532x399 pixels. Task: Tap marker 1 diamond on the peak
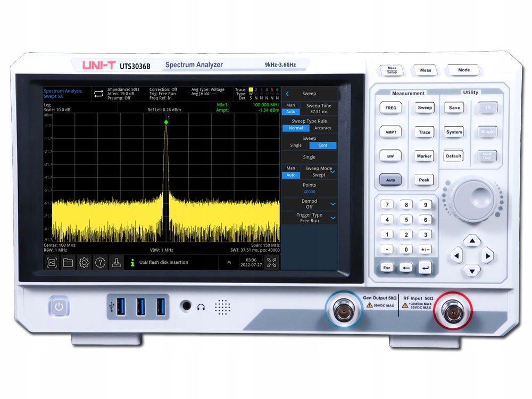point(166,122)
